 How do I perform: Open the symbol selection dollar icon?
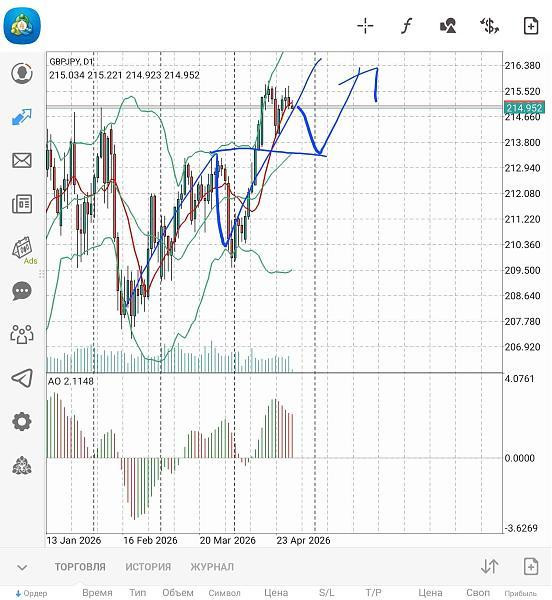coord(489,26)
